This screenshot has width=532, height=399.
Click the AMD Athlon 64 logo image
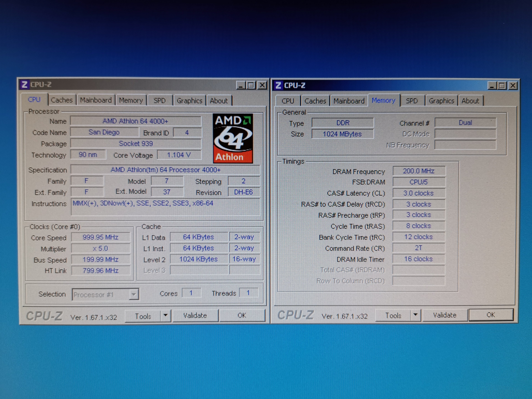(x=233, y=139)
